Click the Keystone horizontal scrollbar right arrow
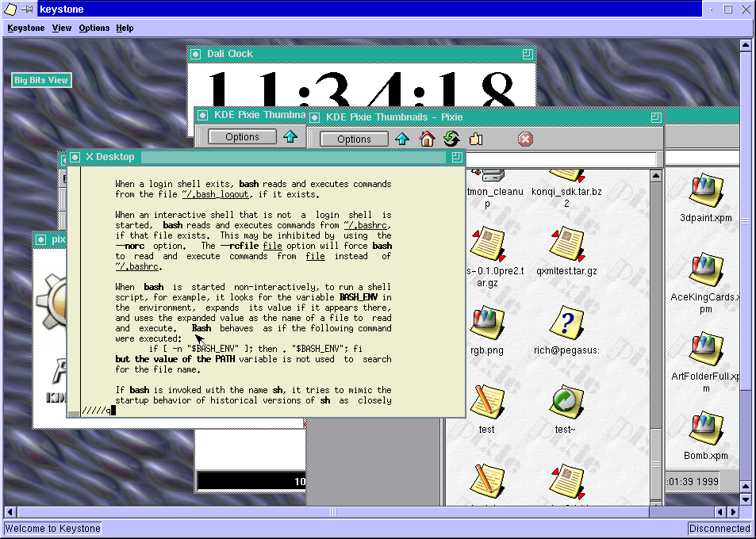Image resolution: width=756 pixels, height=539 pixels. click(x=733, y=512)
